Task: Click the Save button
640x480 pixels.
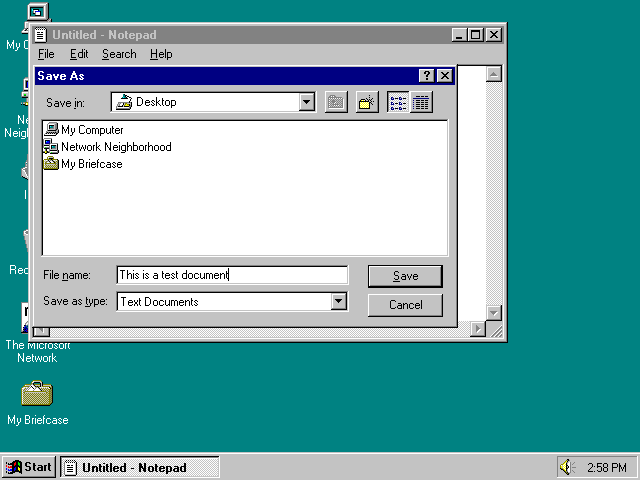Action: coord(405,276)
